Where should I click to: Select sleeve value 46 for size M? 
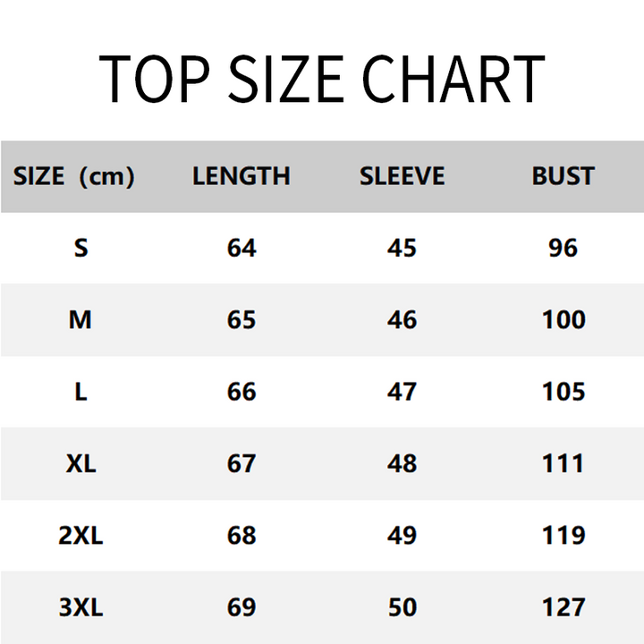[402, 319]
